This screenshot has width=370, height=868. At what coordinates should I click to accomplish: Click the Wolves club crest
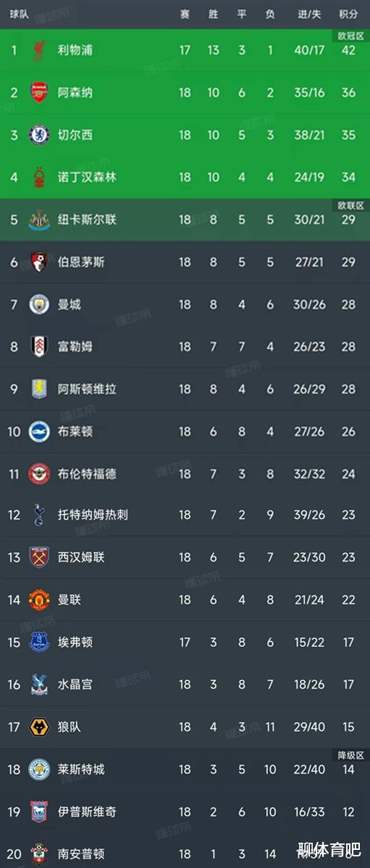38,726
